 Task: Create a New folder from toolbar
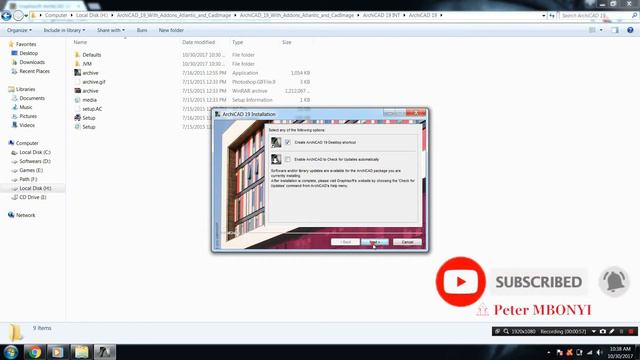(171, 30)
